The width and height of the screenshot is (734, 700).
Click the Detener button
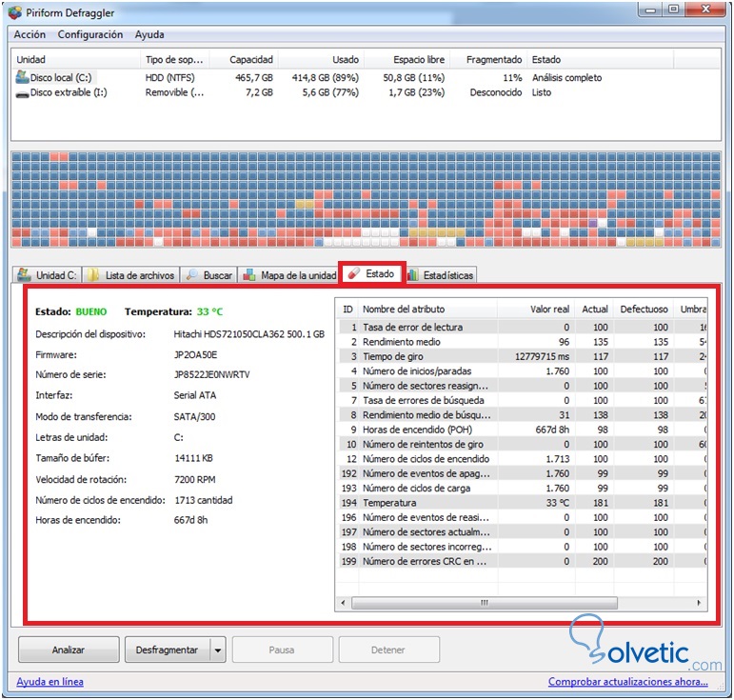388,650
